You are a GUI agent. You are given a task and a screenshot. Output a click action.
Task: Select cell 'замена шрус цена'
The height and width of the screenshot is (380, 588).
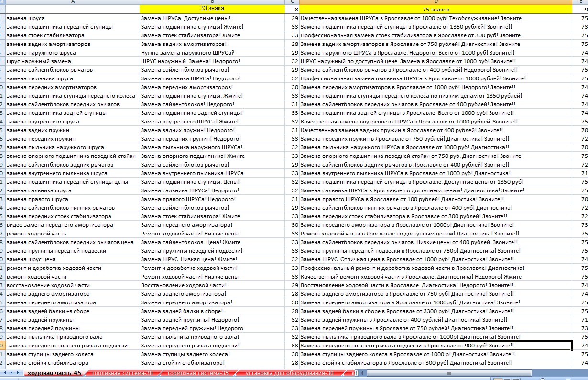(73, 259)
